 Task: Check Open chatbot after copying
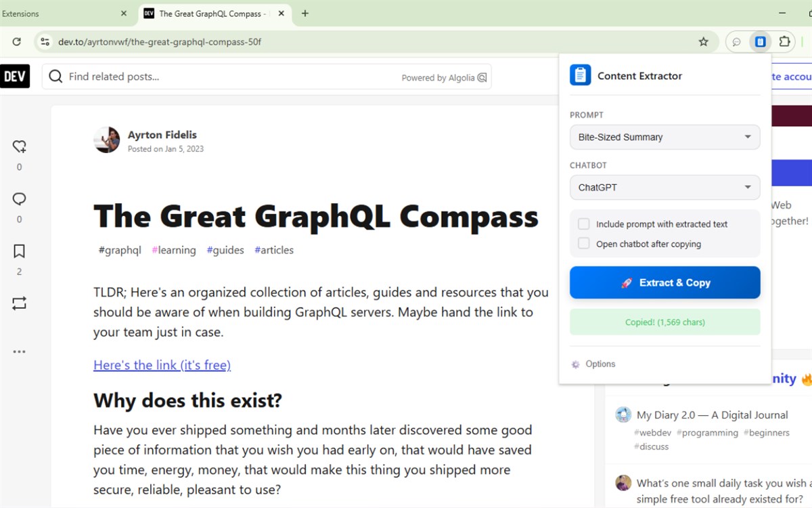(x=583, y=244)
